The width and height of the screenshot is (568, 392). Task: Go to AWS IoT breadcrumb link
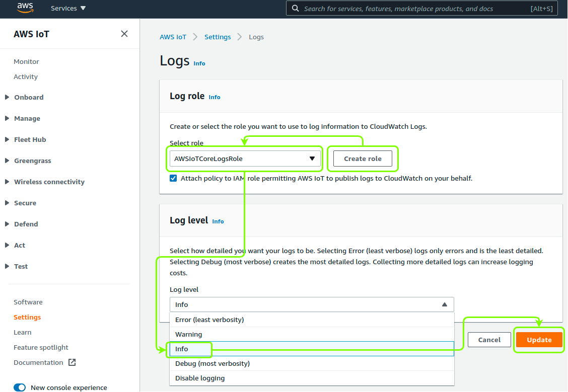173,37
